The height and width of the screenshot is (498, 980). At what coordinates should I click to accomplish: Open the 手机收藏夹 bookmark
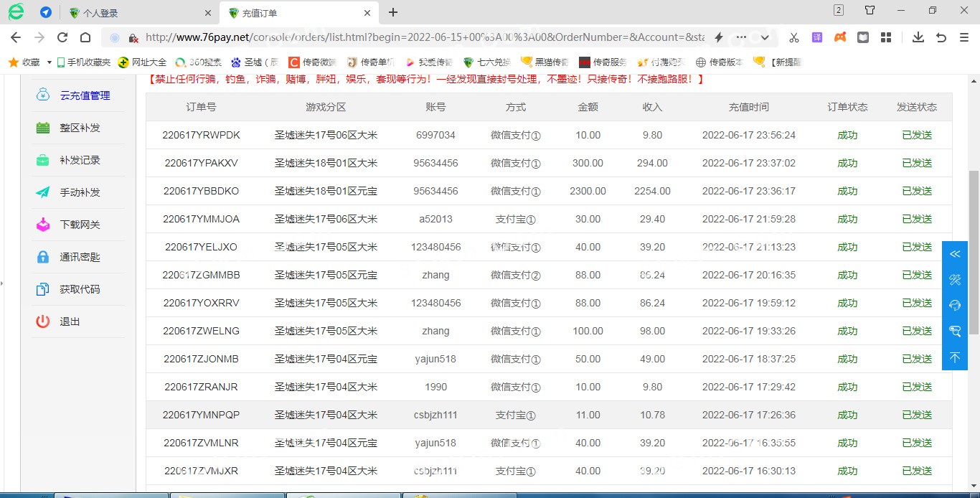(84, 62)
